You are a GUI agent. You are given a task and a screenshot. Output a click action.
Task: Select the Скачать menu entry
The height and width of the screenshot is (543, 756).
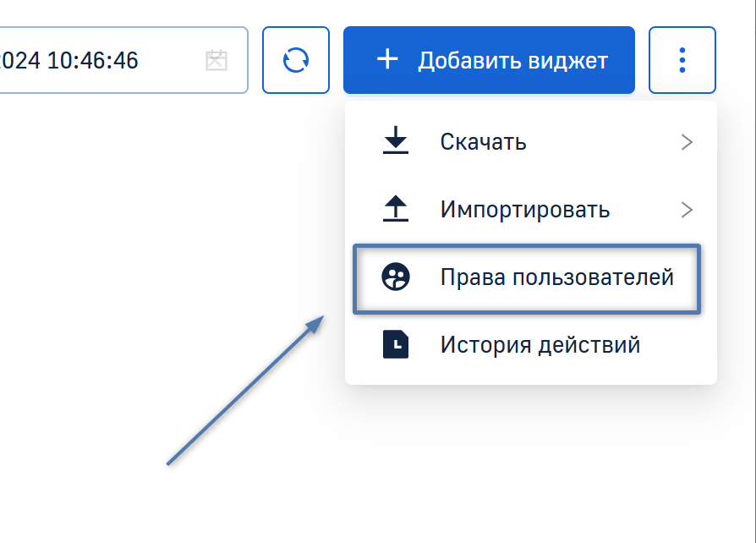pyautogui.click(x=483, y=142)
